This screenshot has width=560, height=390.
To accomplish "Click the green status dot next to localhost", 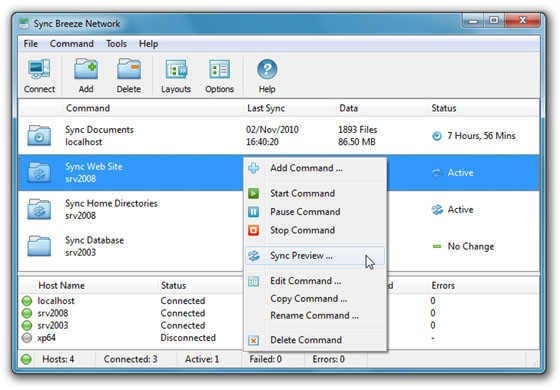I will tap(27, 301).
